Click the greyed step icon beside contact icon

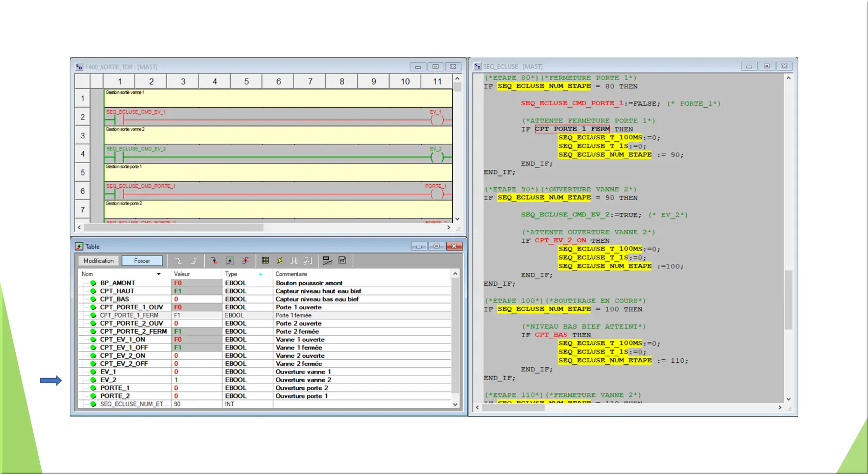307,261
